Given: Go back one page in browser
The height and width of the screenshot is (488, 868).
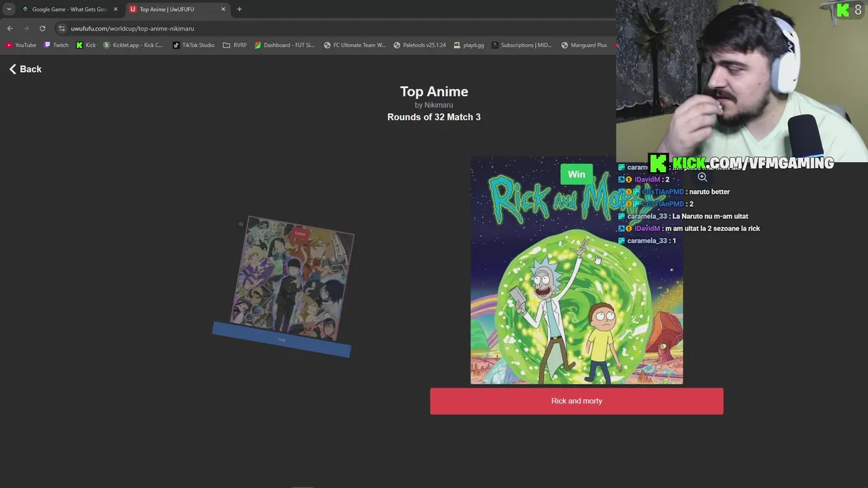Looking at the screenshot, I should 9,28.
